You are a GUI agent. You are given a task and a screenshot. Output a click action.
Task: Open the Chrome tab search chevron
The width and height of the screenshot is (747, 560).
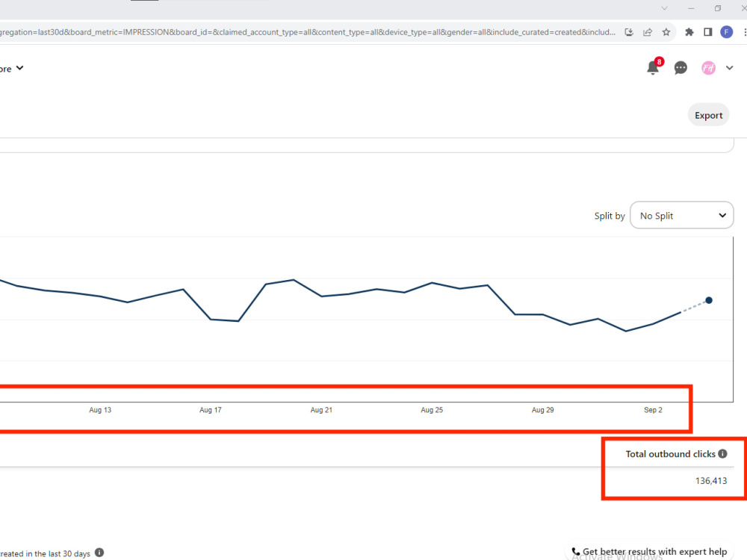[665, 8]
